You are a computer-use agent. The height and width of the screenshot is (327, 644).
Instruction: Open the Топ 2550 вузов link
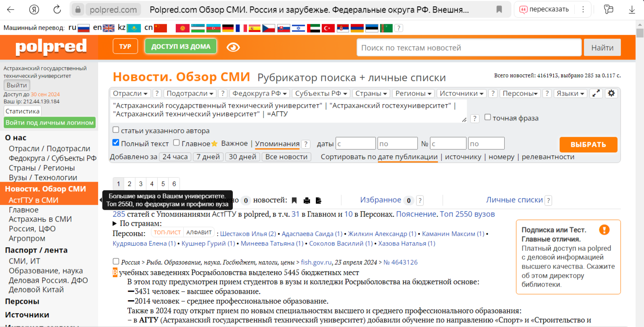tap(467, 214)
